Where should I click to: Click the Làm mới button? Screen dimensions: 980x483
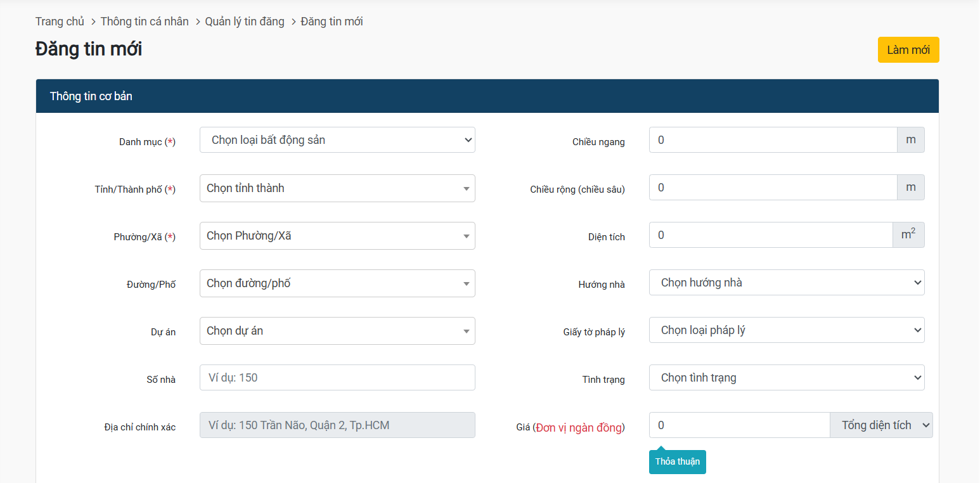coord(908,50)
